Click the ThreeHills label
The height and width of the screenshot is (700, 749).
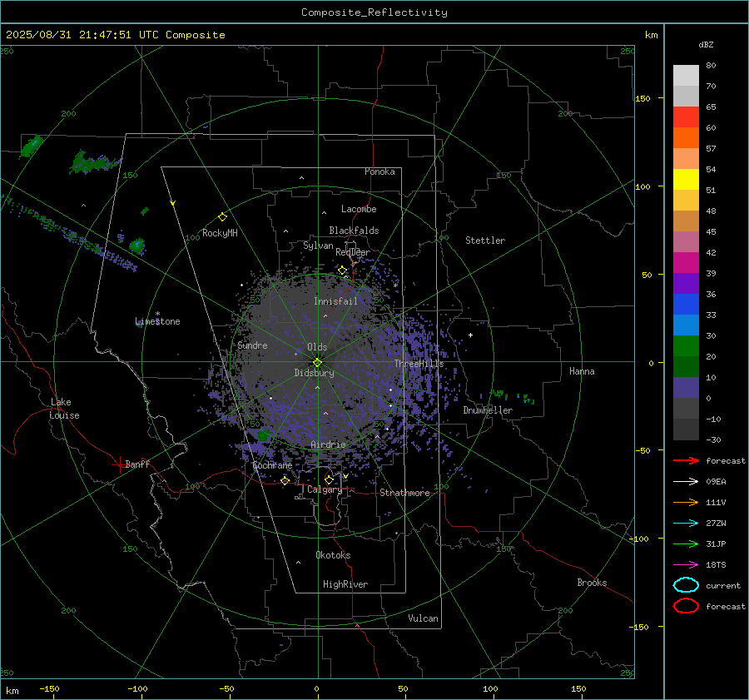pyautogui.click(x=419, y=364)
